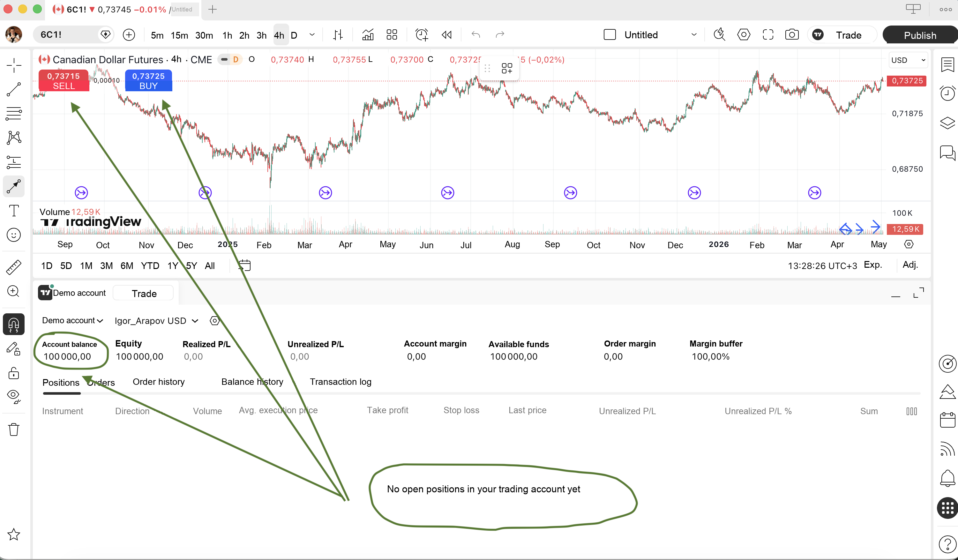958x560 pixels.
Task: Open the Igor_Arapov USD account selector
Action: pos(157,321)
